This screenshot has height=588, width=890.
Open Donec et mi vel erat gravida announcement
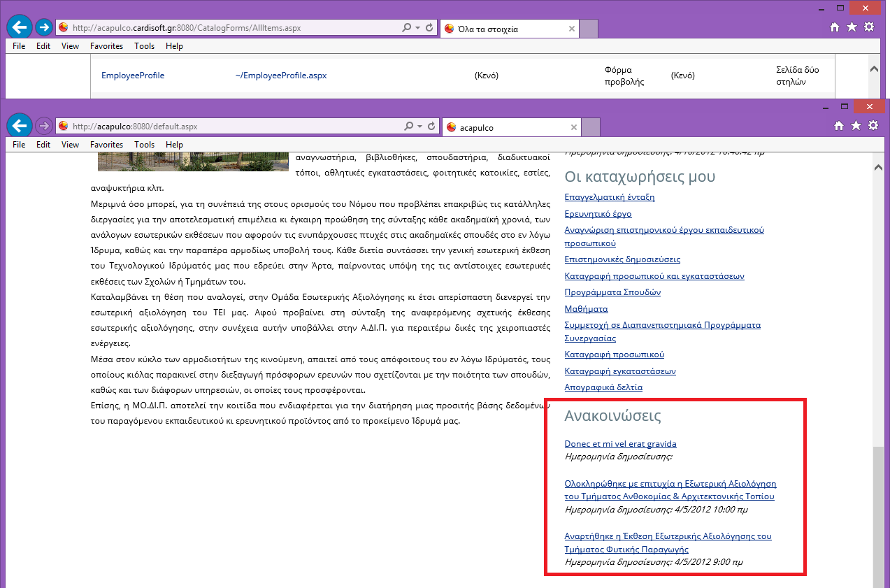pos(620,444)
